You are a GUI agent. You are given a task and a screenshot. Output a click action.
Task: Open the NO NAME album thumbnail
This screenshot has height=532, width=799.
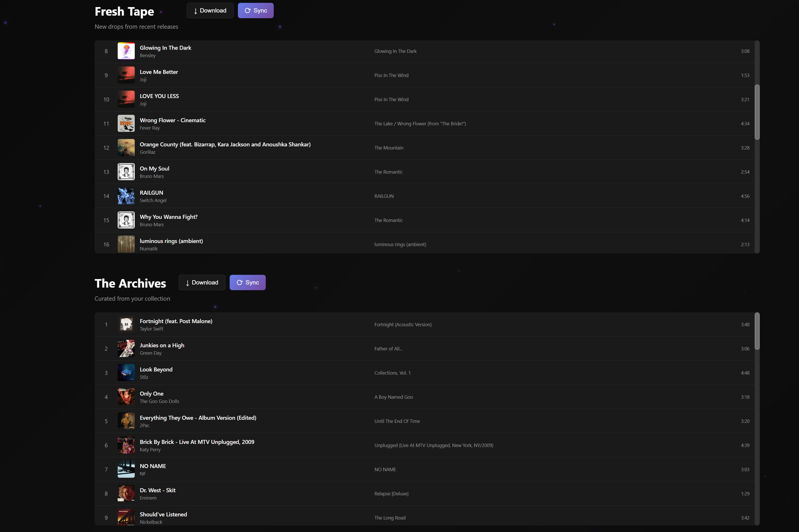click(x=126, y=469)
